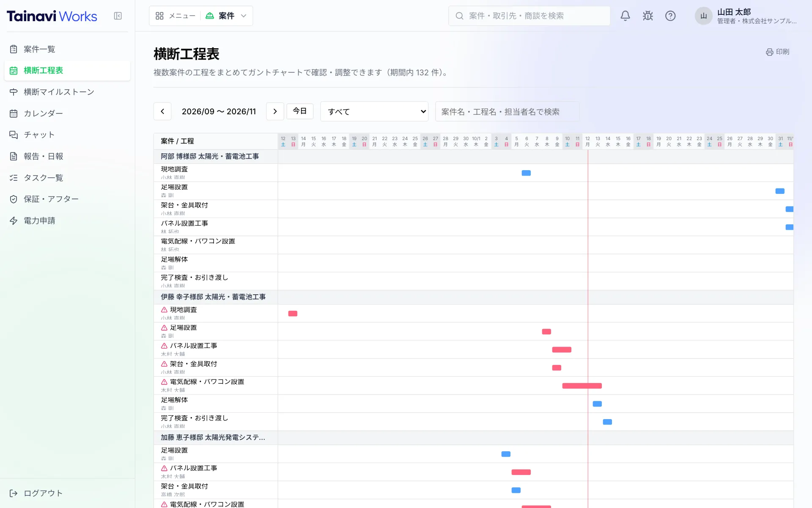Open notifications bell icon
Viewport: 812px width, 508px height.
625,16
